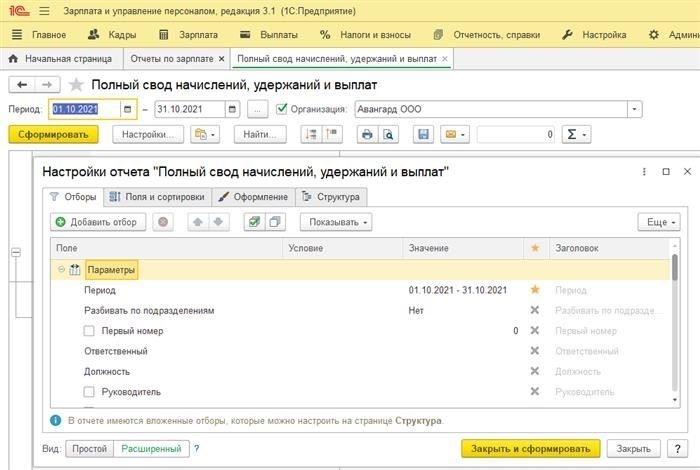Open the Настройки... button
The width and height of the screenshot is (700, 470).
148,134
